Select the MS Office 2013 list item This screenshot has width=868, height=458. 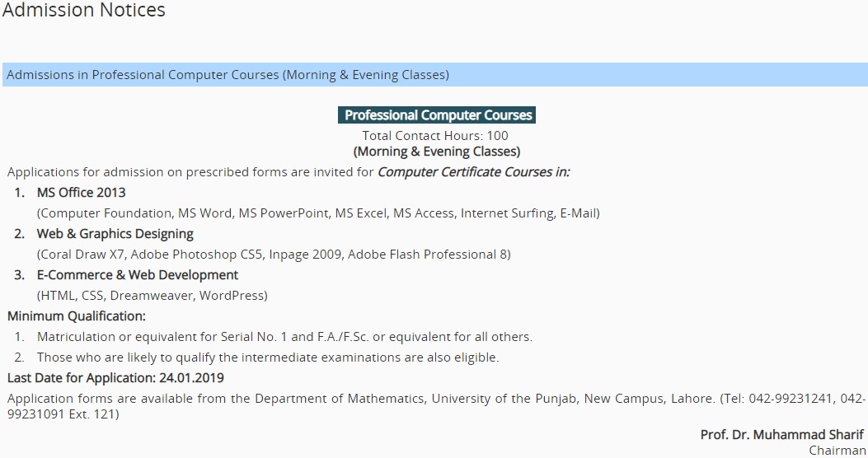point(82,193)
